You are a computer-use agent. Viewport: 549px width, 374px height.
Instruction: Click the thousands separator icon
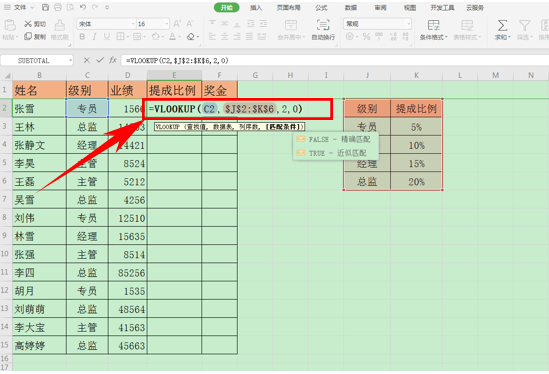tap(379, 36)
